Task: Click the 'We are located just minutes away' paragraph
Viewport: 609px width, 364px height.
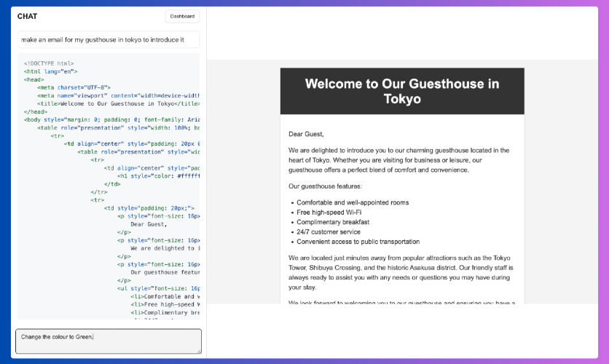Action: pos(401,272)
